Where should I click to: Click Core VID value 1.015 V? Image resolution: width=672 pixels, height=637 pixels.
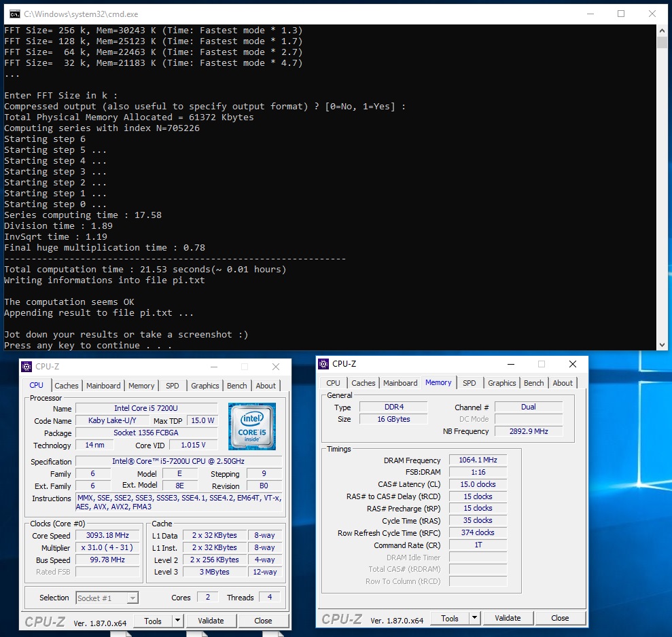pyautogui.click(x=193, y=445)
